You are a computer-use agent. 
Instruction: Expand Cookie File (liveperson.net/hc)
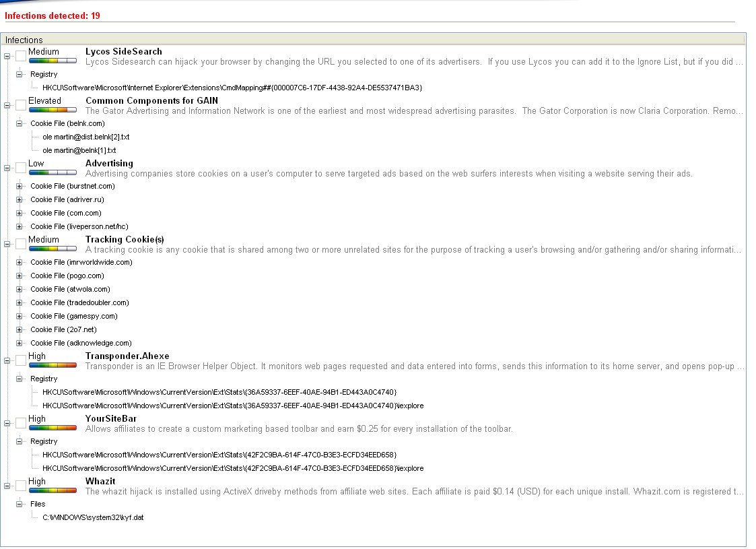[x=20, y=227]
